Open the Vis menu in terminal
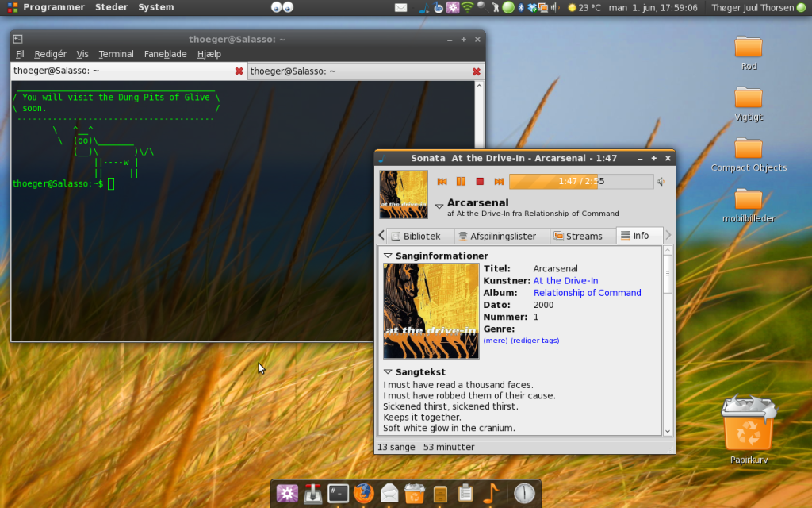The image size is (812, 508). point(82,54)
